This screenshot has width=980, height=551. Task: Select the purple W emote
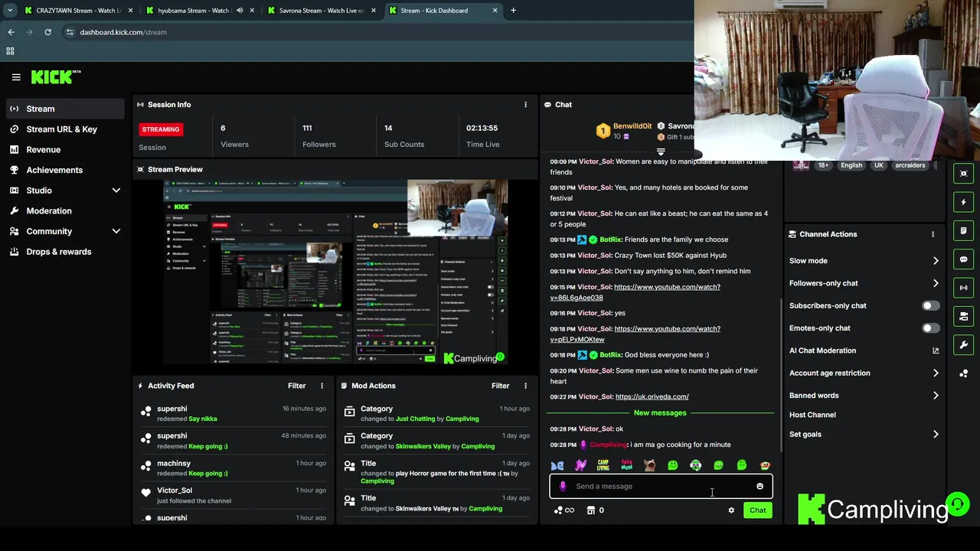pyautogui.click(x=580, y=465)
